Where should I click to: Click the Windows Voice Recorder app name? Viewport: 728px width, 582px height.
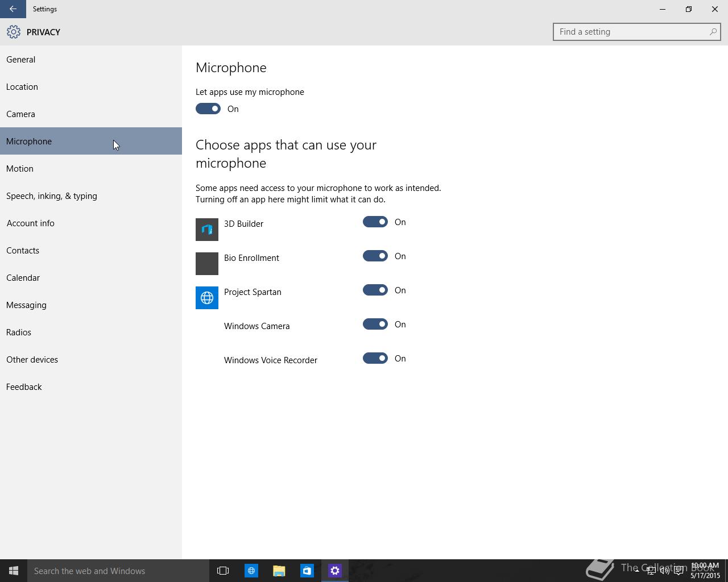point(271,360)
